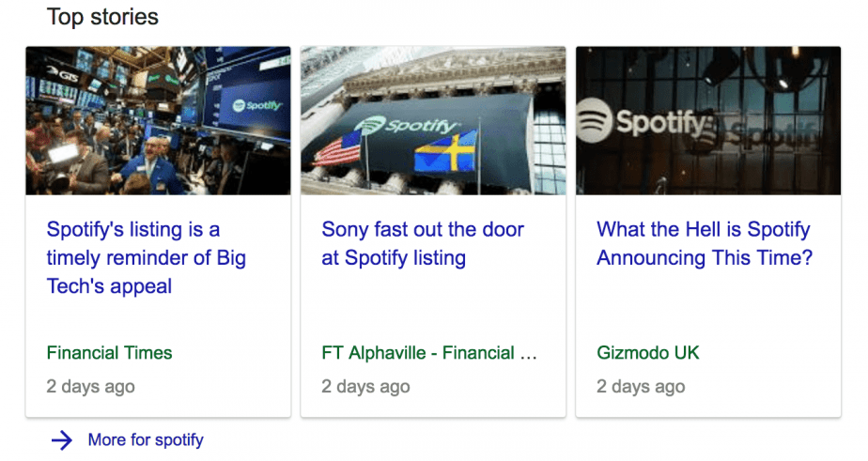Click the dark Spotify logo sign thumbnail

(708, 120)
